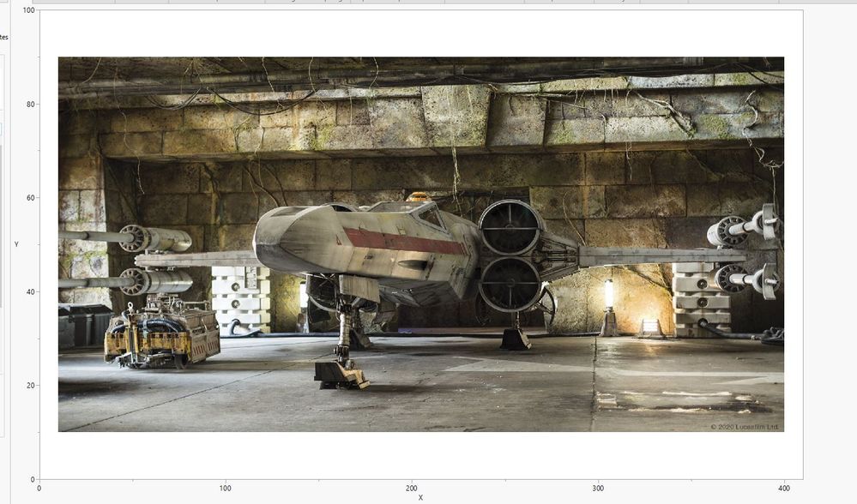Select the X axis title
The width and height of the screenshot is (857, 504).
point(420,497)
